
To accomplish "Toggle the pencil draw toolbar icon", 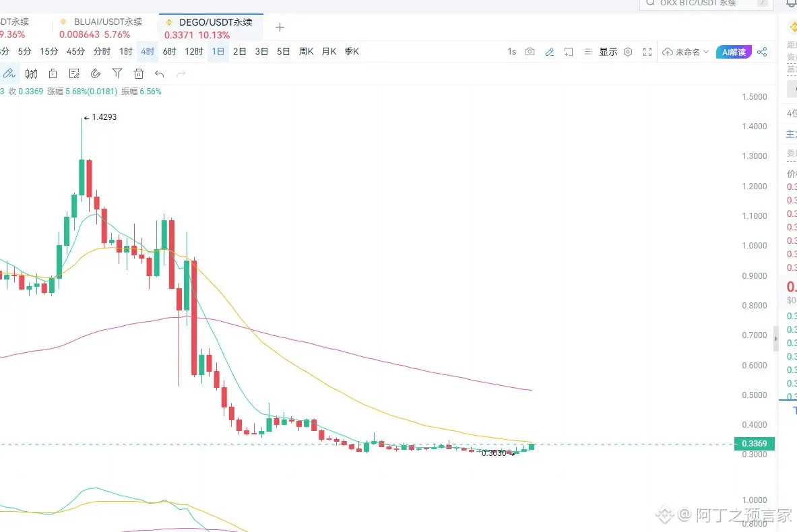I will 550,52.
